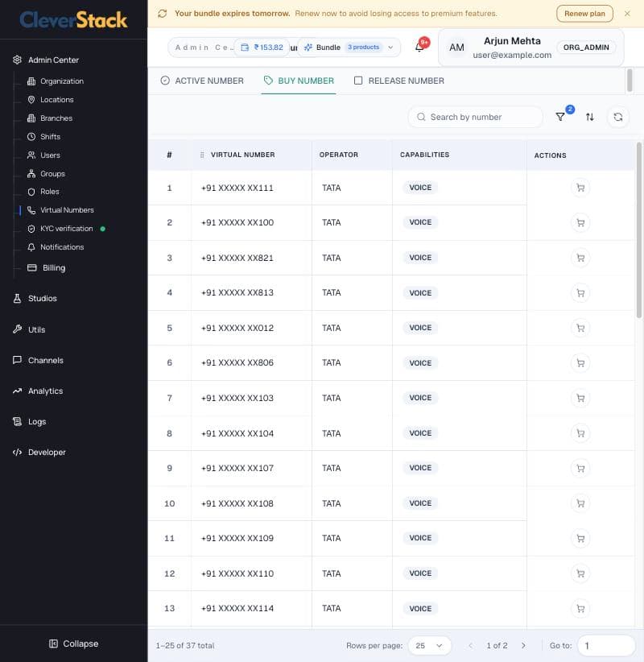Open the notifications bell icon
Image resolution: width=644 pixels, height=662 pixels.
tap(420, 47)
